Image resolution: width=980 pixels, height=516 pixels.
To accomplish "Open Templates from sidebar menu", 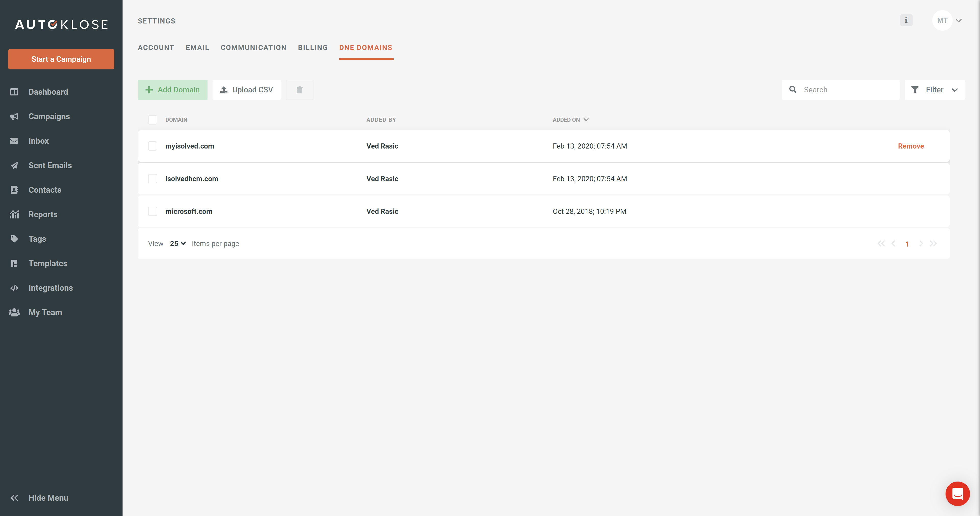I will click(47, 264).
